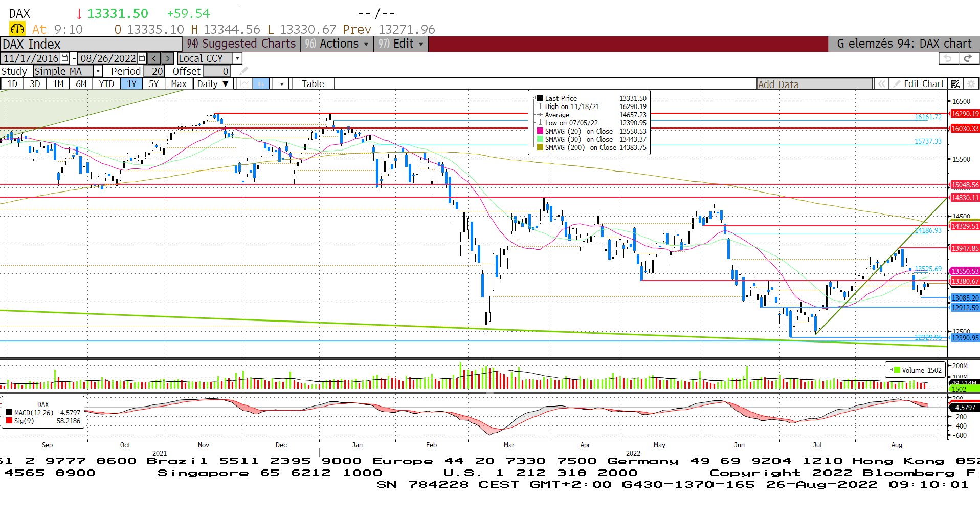Click the 13085.20 blue price label

click(x=964, y=298)
